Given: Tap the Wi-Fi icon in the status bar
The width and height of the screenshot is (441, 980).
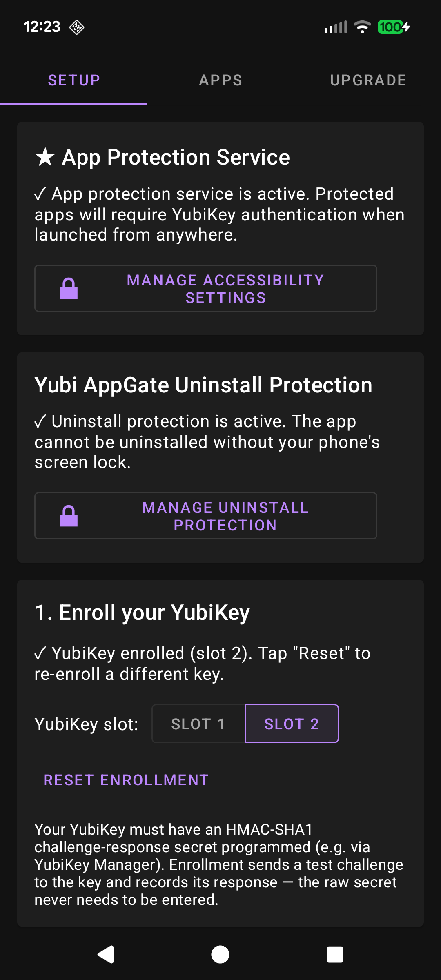Looking at the screenshot, I should click(361, 27).
